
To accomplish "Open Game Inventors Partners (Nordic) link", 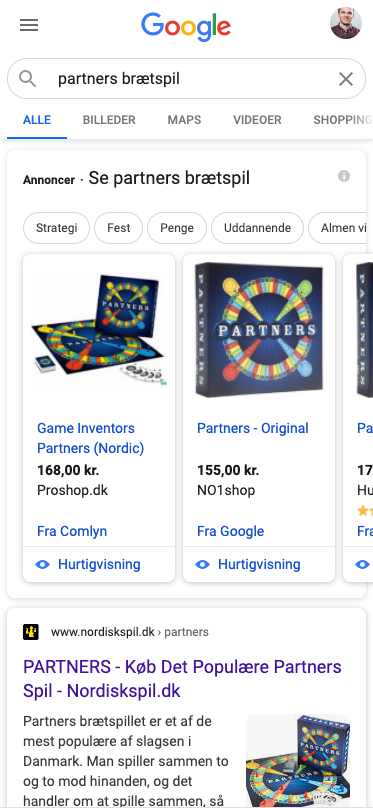I will pos(90,438).
